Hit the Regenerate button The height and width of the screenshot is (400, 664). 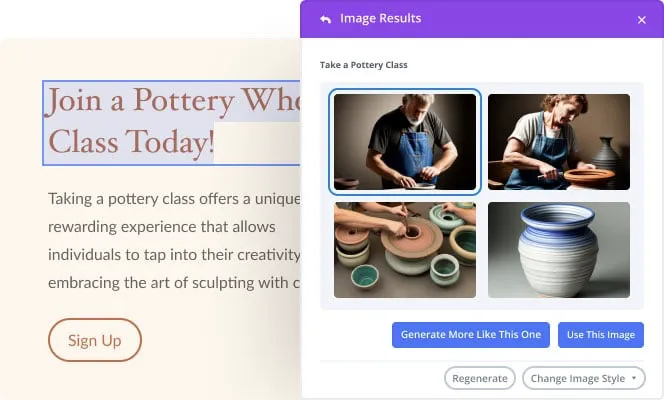(x=480, y=378)
